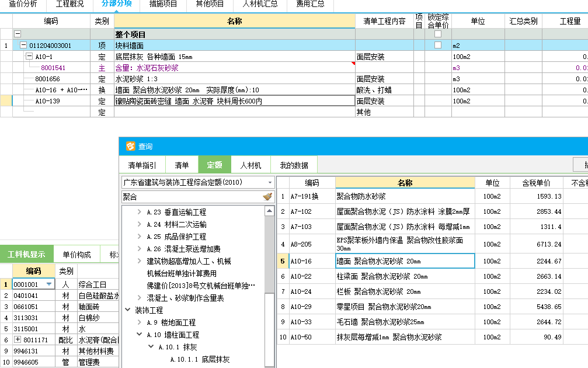This screenshot has width=588, height=368.
Task: Open the 其他项目 tab
Action: [x=210, y=4]
